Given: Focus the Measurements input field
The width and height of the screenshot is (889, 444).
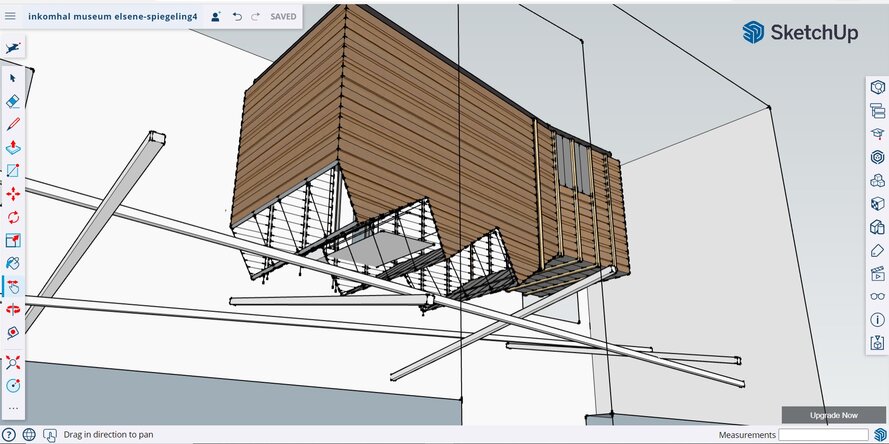Looking at the screenshot, I should point(823,435).
